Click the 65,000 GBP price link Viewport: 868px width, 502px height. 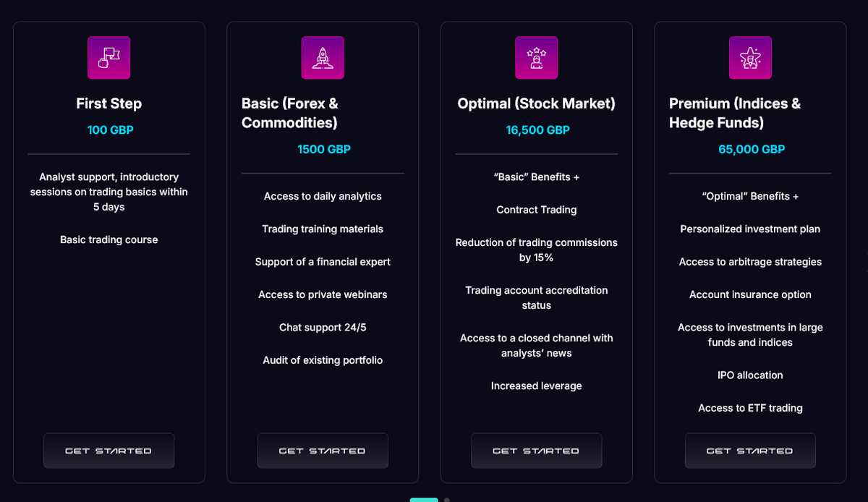pyautogui.click(x=751, y=149)
